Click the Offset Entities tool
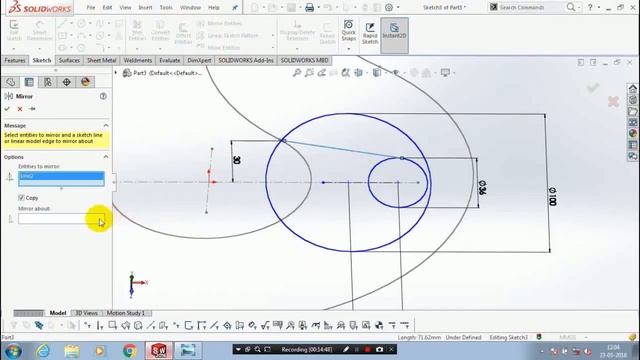 click(183, 33)
